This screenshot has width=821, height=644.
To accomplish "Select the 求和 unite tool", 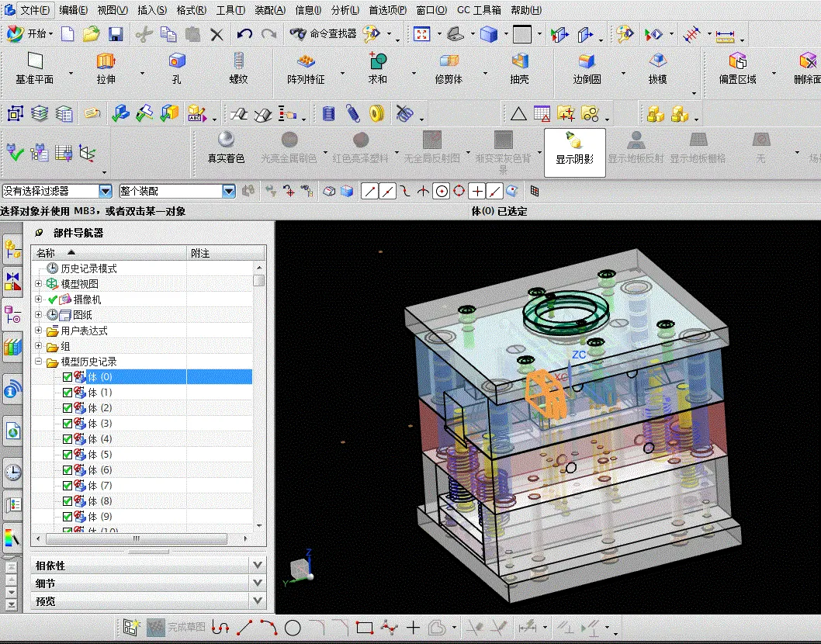I will coord(377,68).
